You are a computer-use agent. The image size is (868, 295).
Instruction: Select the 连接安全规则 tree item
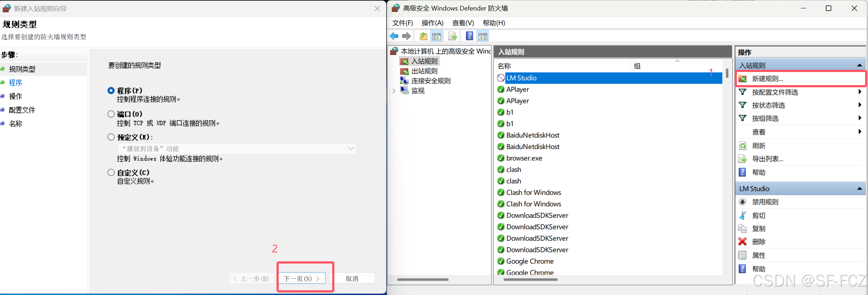[x=431, y=81]
